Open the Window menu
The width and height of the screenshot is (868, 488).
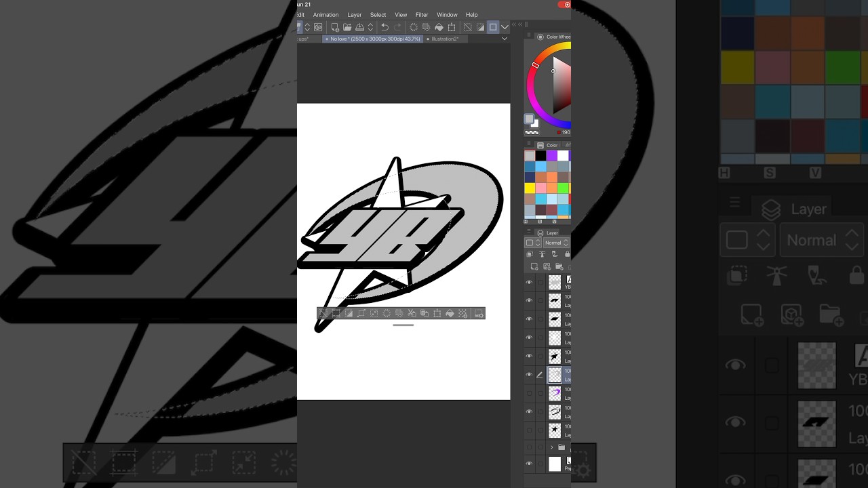[x=447, y=15]
